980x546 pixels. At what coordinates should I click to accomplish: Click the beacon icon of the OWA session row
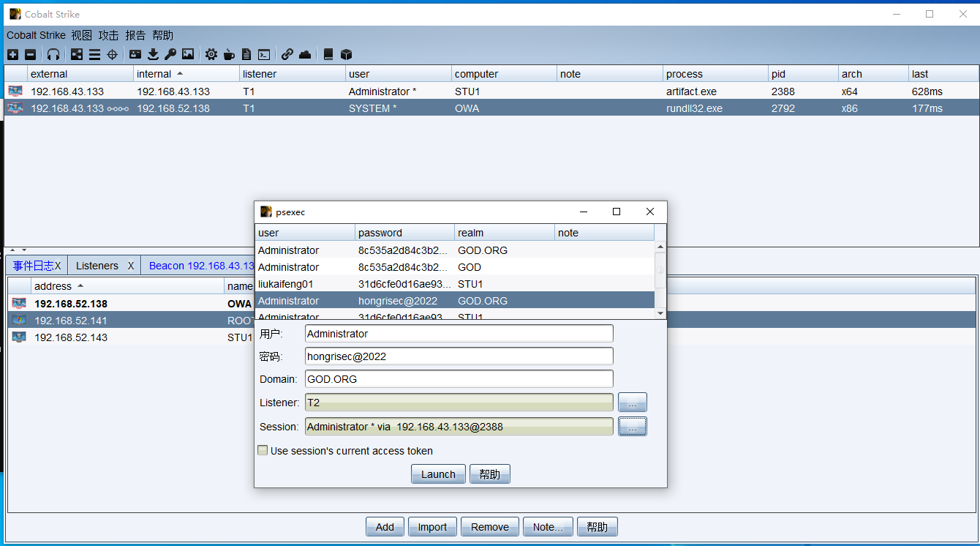(x=15, y=108)
